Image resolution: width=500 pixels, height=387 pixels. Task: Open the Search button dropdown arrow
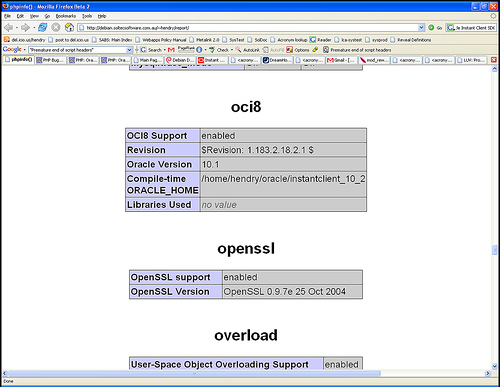(165, 50)
